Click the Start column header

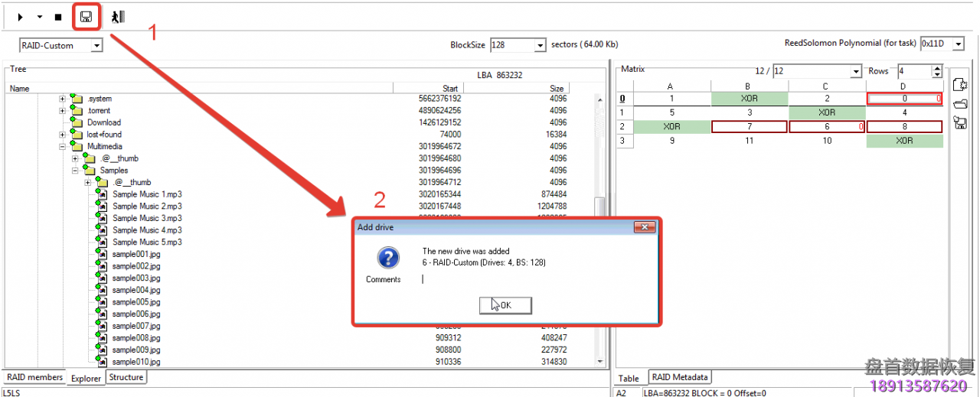pyautogui.click(x=428, y=88)
